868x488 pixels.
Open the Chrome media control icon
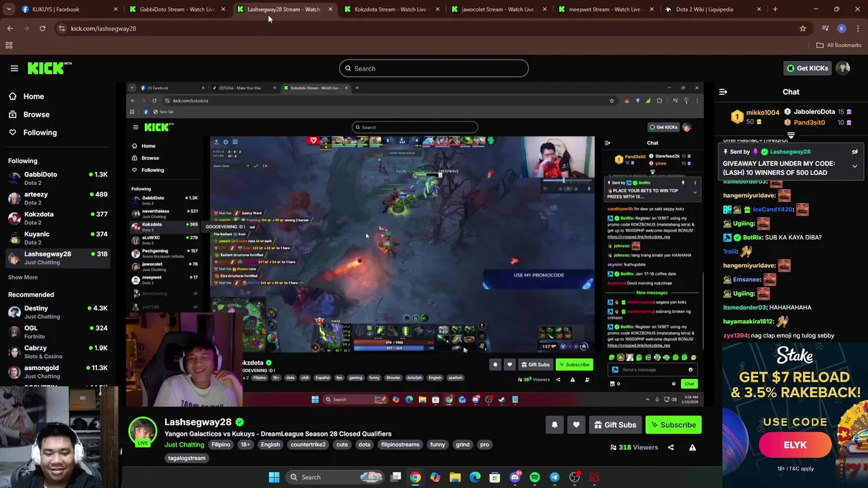(x=825, y=28)
